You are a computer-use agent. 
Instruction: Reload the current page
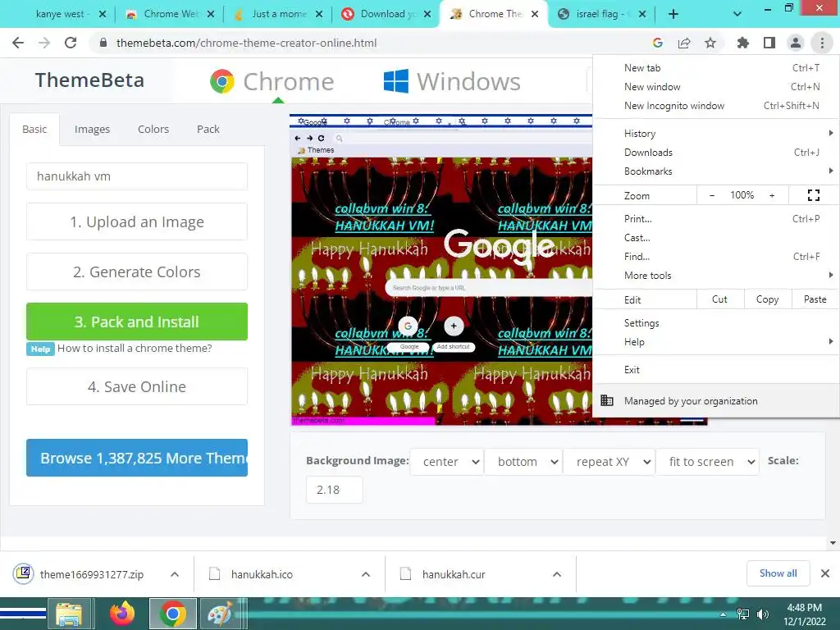pyautogui.click(x=71, y=43)
